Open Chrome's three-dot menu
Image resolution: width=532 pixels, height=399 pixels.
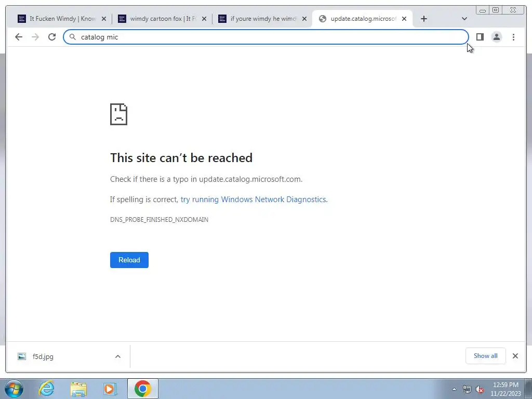point(513,37)
